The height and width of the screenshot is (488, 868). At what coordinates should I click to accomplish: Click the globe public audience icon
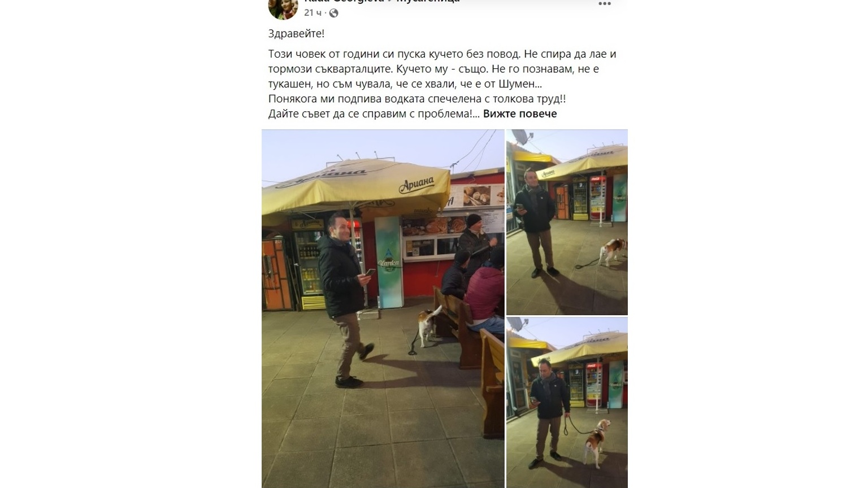(333, 13)
